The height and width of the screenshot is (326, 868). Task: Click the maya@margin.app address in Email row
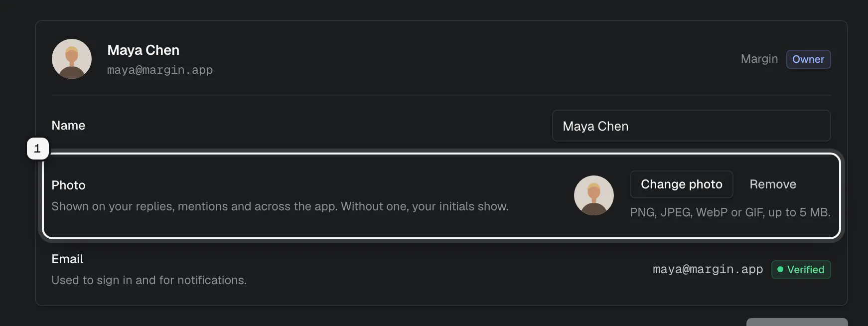pyautogui.click(x=708, y=270)
